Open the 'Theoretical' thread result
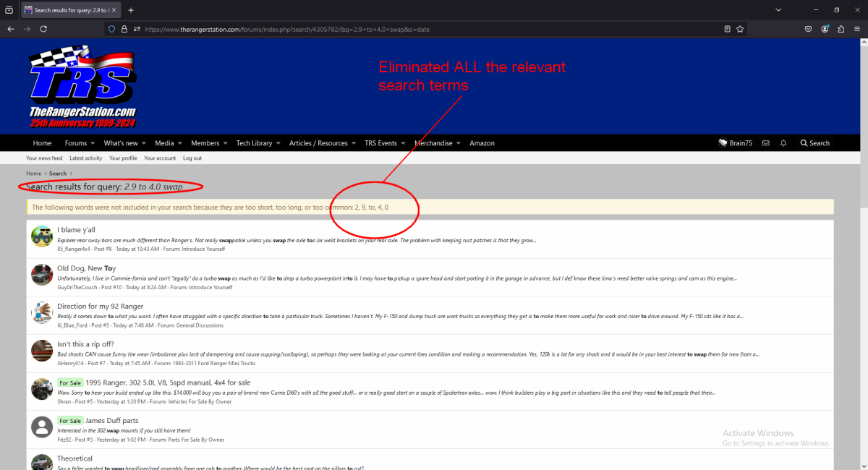 point(75,458)
